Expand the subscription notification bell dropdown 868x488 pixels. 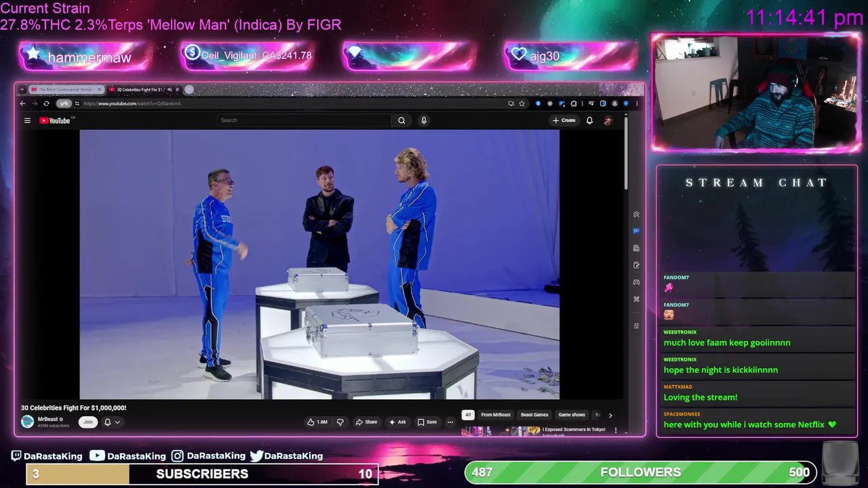pos(112,422)
